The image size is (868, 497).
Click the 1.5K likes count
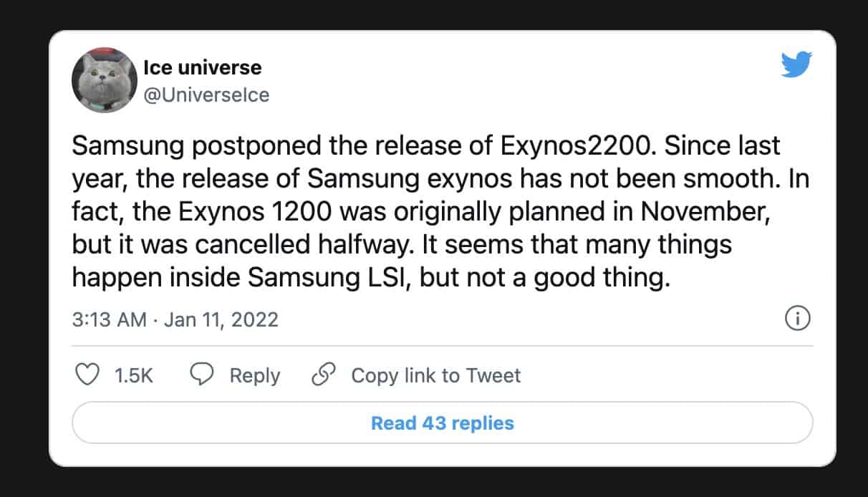point(134,375)
